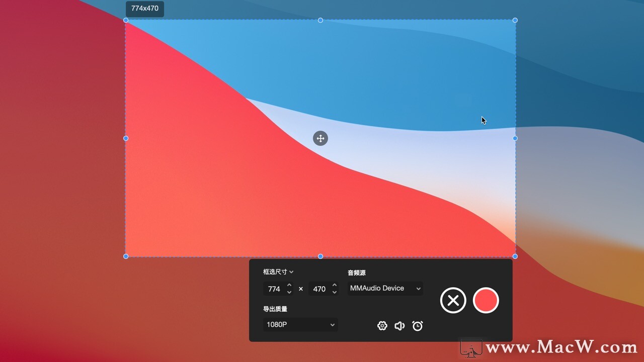Decrease height with the down stepper arrow

click(x=335, y=292)
